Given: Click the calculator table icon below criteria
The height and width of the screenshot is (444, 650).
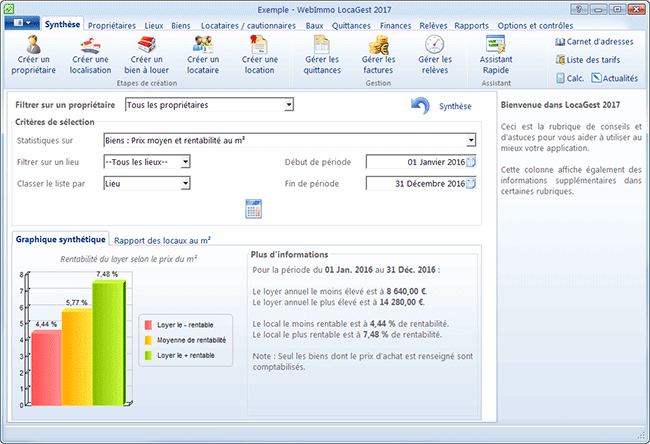Looking at the screenshot, I should coord(253,209).
